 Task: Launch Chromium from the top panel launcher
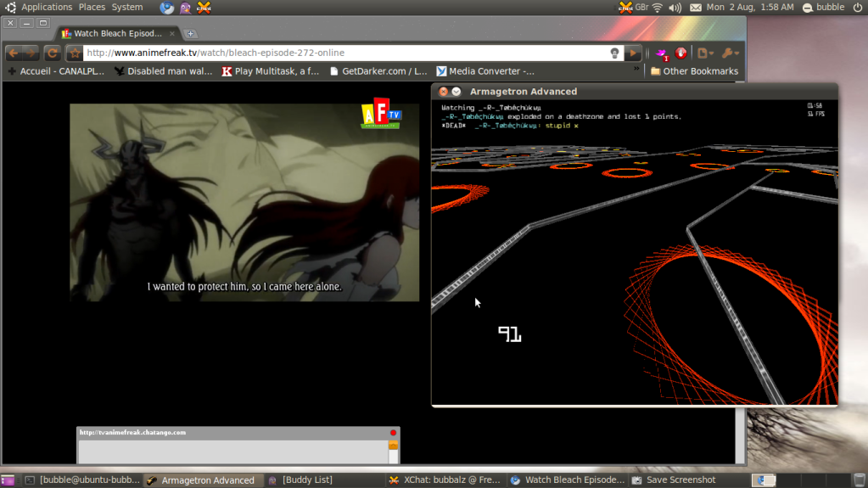pos(166,8)
